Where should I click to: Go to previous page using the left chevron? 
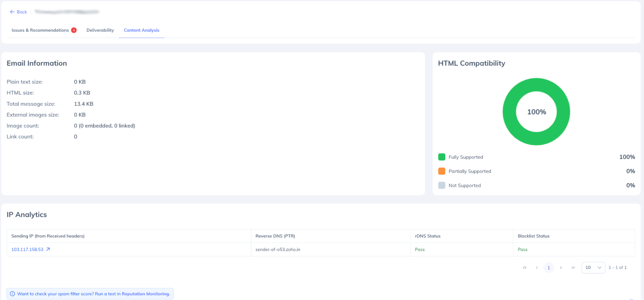537,267
